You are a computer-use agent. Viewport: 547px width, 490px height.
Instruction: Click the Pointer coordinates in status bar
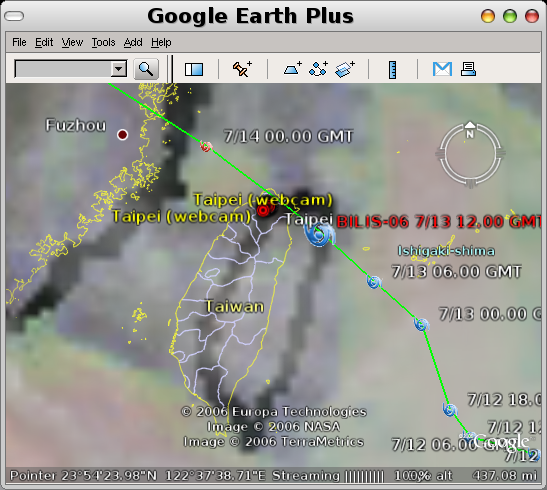[137, 476]
